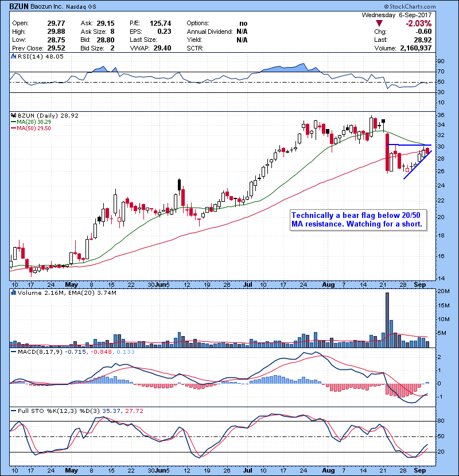Click the volume bars icon beside the Volume label
This screenshot has width=459, height=476.
click(14, 292)
